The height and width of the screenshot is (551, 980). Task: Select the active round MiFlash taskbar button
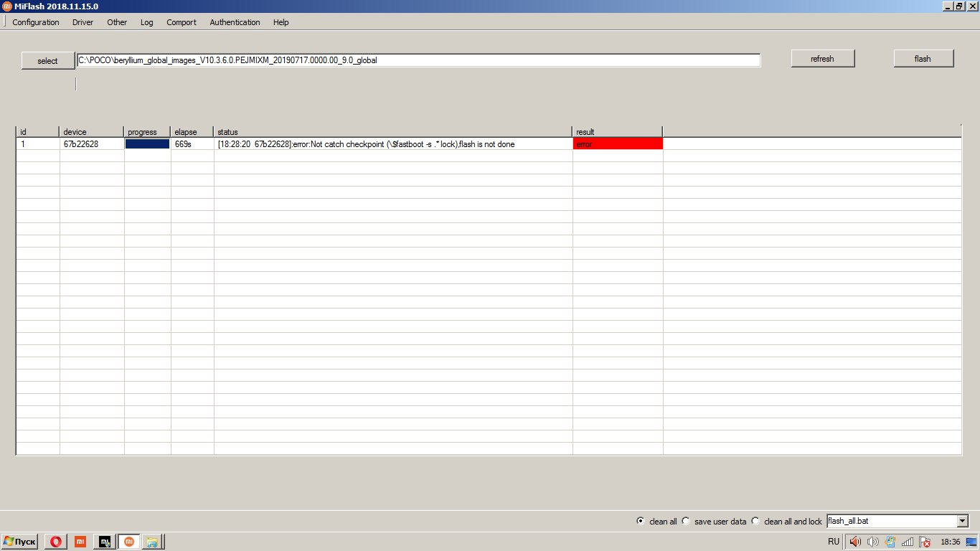point(129,542)
